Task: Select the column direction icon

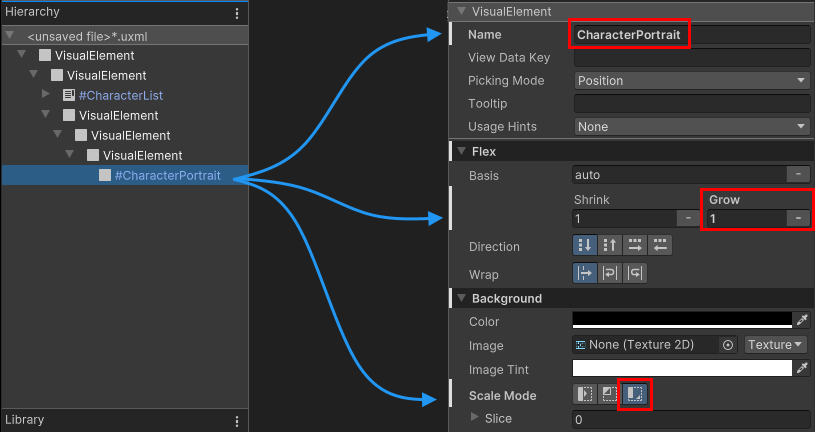Action: pos(584,246)
